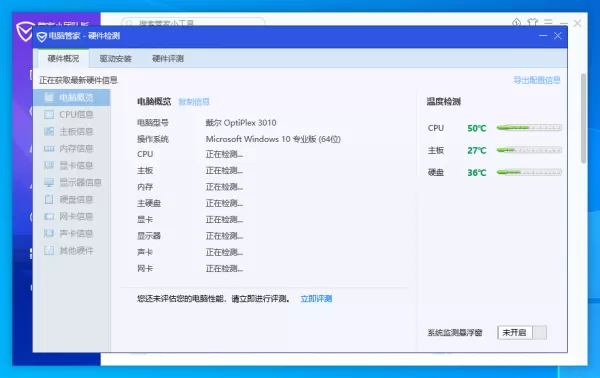Click the 戴尔 OptiPlex 3010 model text
The image size is (600, 378).
click(x=241, y=123)
